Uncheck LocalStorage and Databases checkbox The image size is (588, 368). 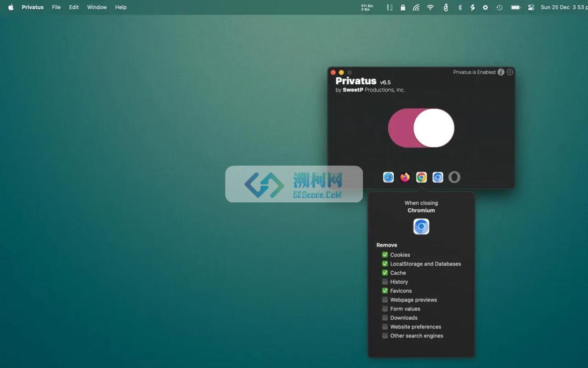coord(385,264)
